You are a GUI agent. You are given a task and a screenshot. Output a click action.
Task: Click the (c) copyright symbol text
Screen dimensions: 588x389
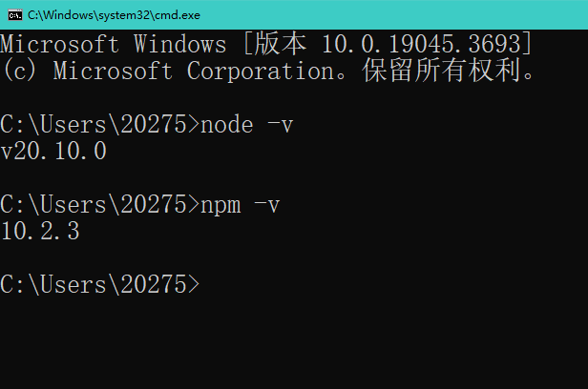pos(20,71)
